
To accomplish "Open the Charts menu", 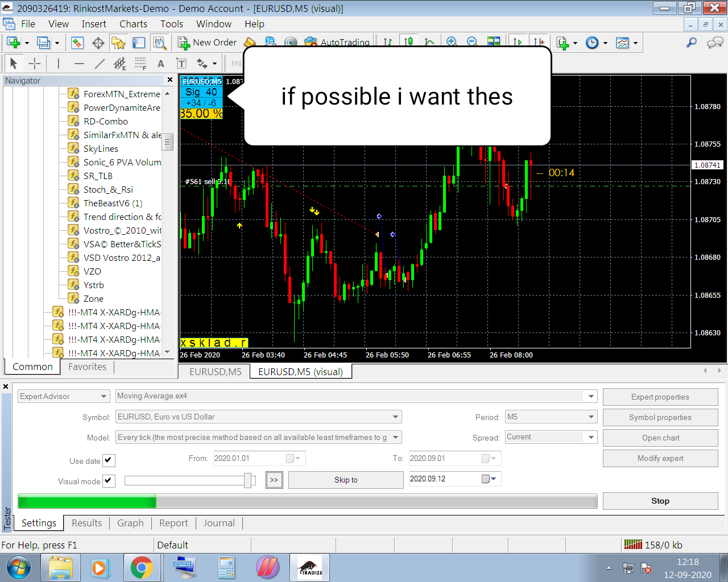I will coord(133,24).
